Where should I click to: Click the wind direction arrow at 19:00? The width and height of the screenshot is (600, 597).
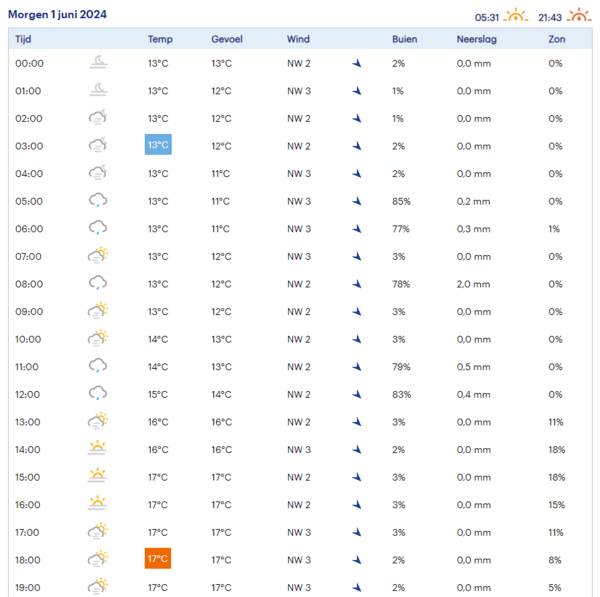[357, 587]
